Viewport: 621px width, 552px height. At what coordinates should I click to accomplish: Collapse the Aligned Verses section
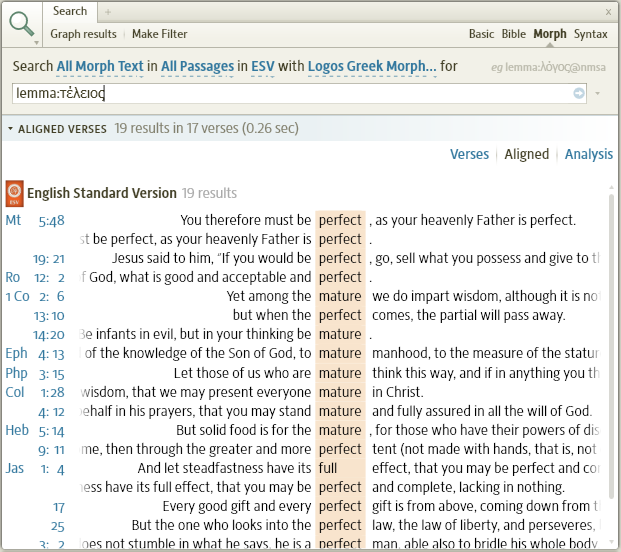coord(10,129)
